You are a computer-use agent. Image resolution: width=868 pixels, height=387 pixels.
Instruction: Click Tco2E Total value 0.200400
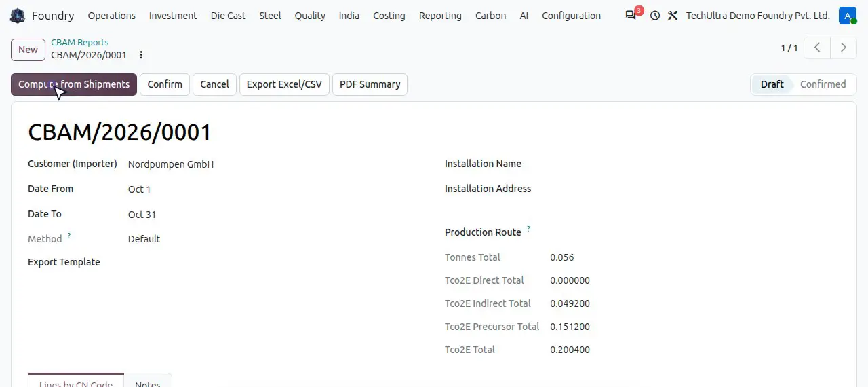coord(570,350)
